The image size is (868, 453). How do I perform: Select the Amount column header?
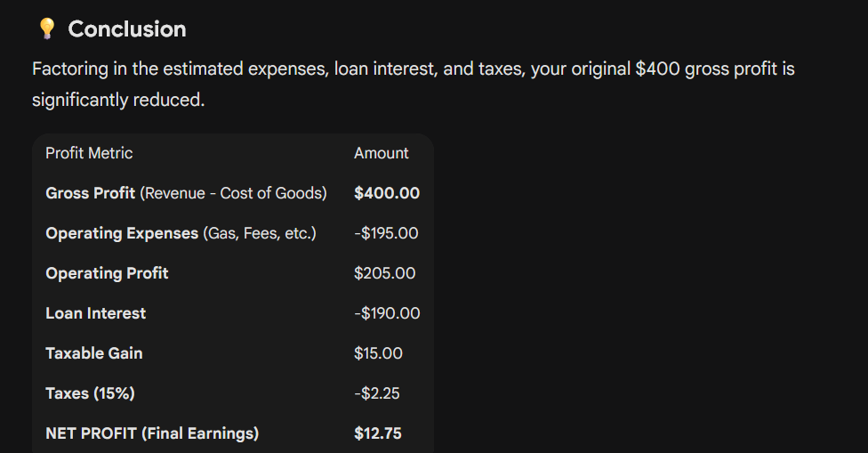point(381,153)
